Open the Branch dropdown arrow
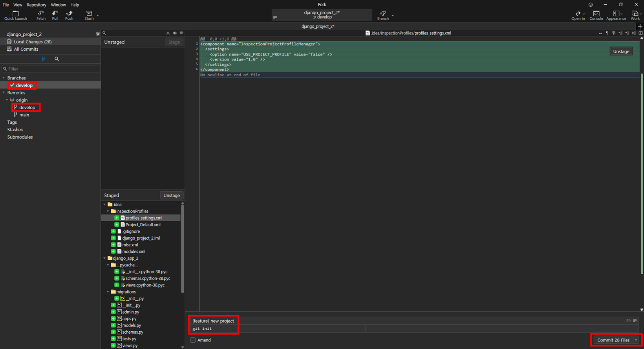Viewport: 644px width, 349px height. pos(393,16)
